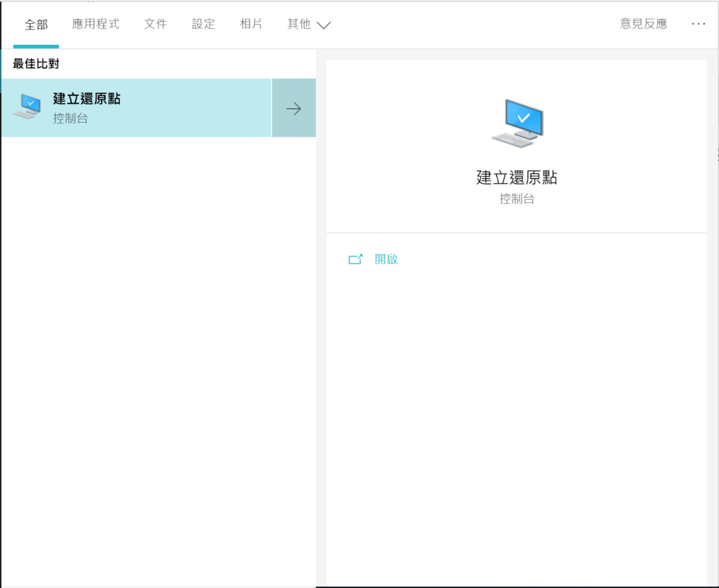The width and height of the screenshot is (719, 588).
Task: Click the 意見反應 feedback link
Action: [x=643, y=24]
